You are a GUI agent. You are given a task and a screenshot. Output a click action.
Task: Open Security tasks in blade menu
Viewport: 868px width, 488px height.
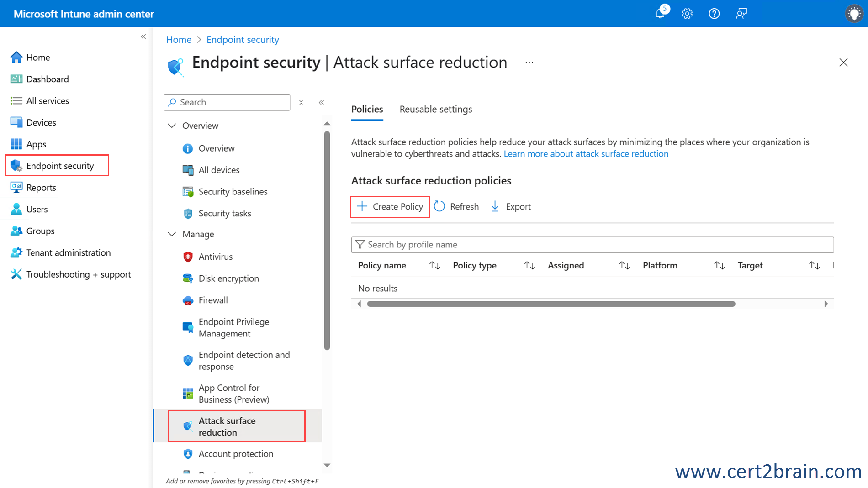tap(225, 213)
